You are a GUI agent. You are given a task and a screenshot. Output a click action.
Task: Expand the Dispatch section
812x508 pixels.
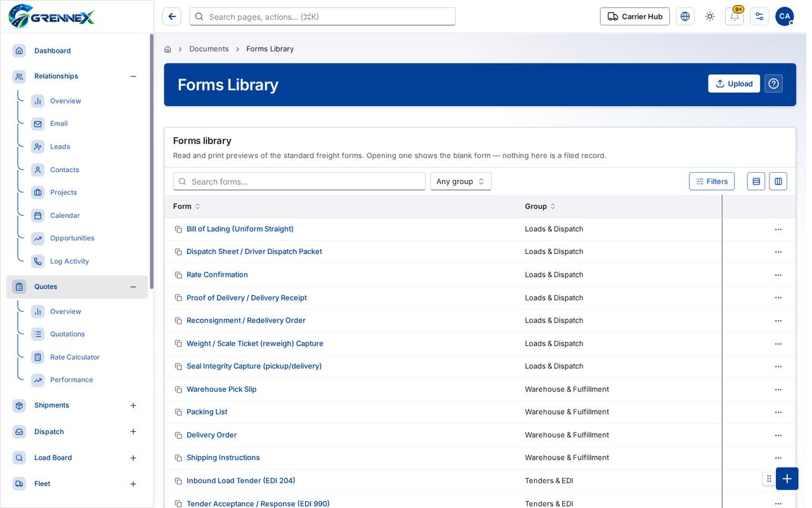coord(133,432)
